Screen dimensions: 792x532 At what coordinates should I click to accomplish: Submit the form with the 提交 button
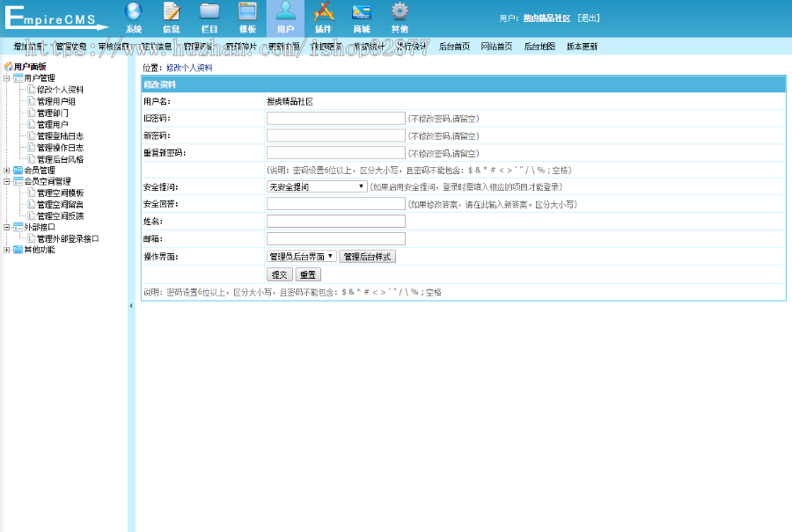[x=279, y=273]
